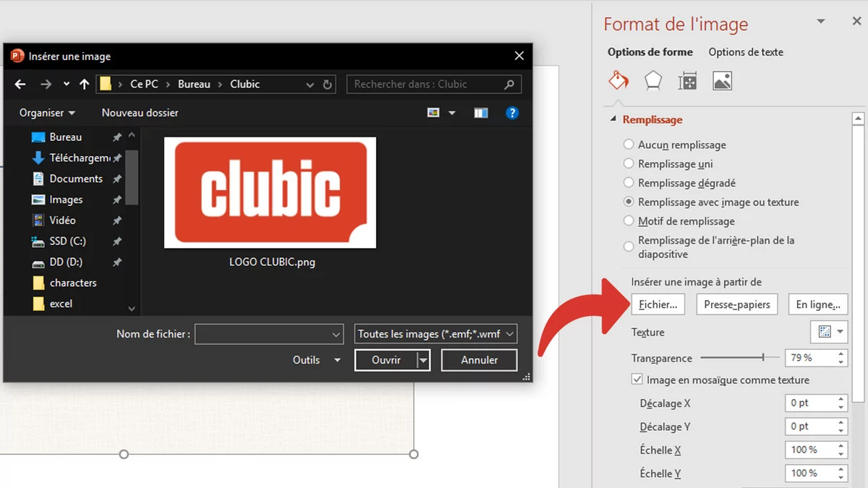Click the Rechercher dans : Clubic search field
This screenshot has width=868, height=488.
tap(434, 84)
